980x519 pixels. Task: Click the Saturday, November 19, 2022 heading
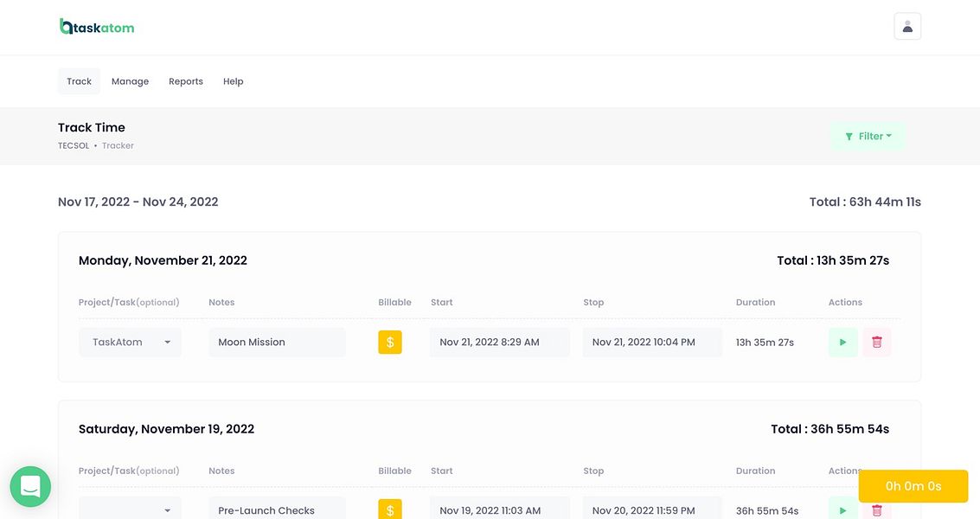[x=166, y=429]
